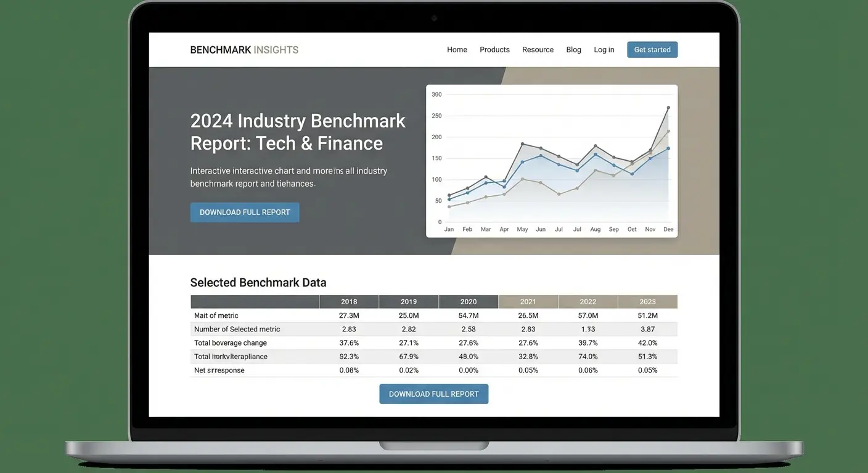Click the "37.6%" table cell
Image resolution: width=868 pixels, height=473 pixels.
(349, 343)
